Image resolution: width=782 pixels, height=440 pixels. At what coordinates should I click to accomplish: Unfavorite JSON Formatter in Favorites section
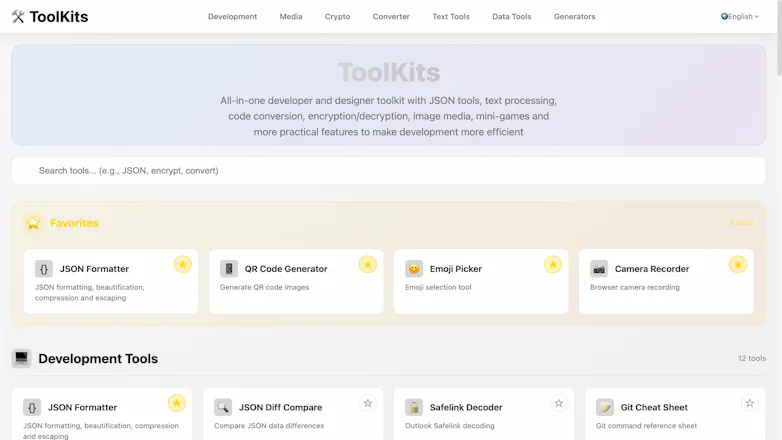coord(183,264)
